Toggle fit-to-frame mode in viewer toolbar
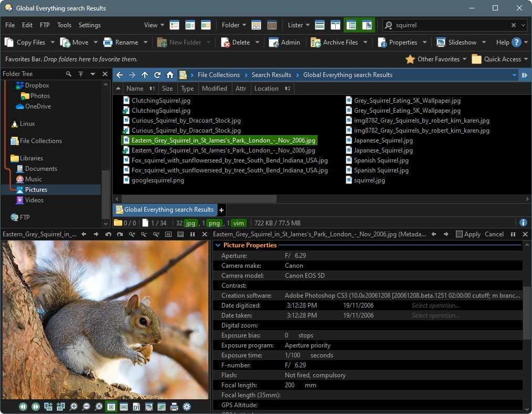The width and height of the screenshot is (532, 414). click(x=111, y=407)
